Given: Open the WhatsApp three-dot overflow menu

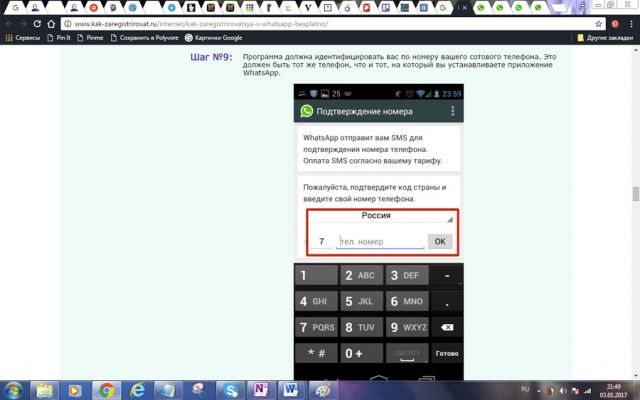Looking at the screenshot, I should (452, 111).
